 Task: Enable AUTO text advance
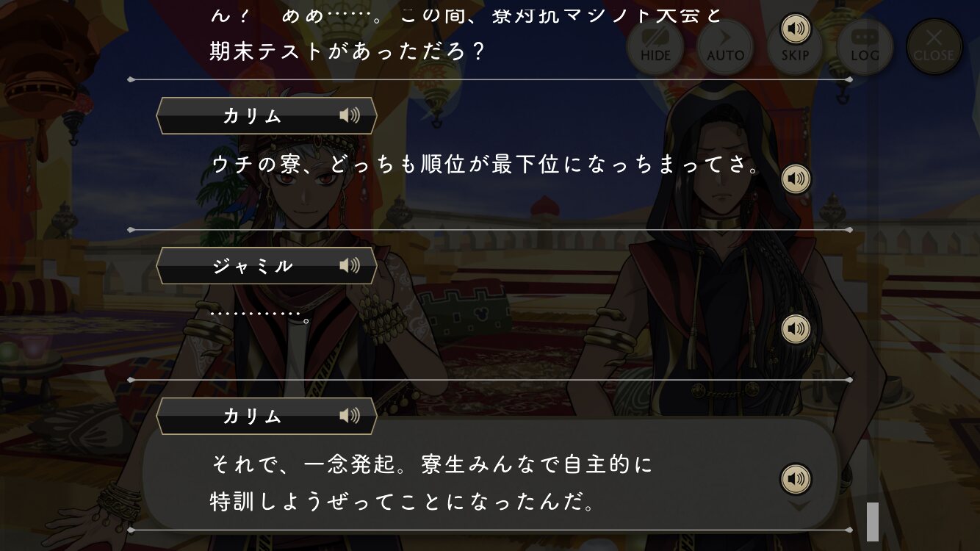coord(725,46)
